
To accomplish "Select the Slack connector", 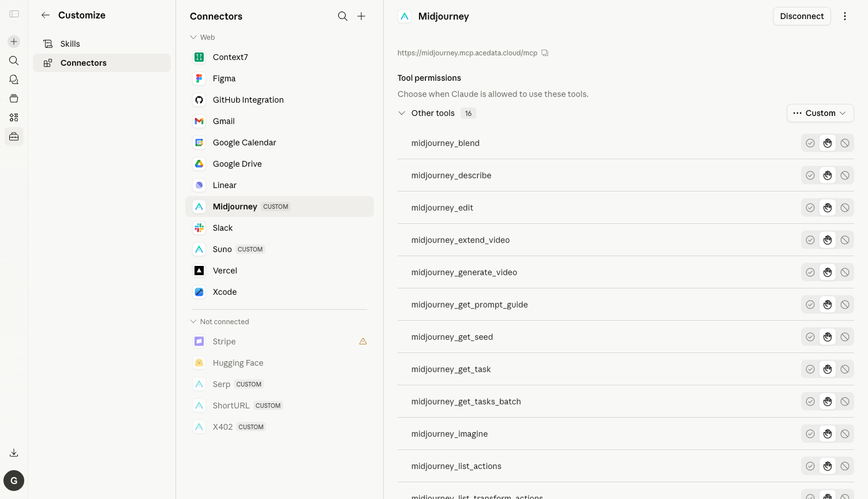I will 279,228.
